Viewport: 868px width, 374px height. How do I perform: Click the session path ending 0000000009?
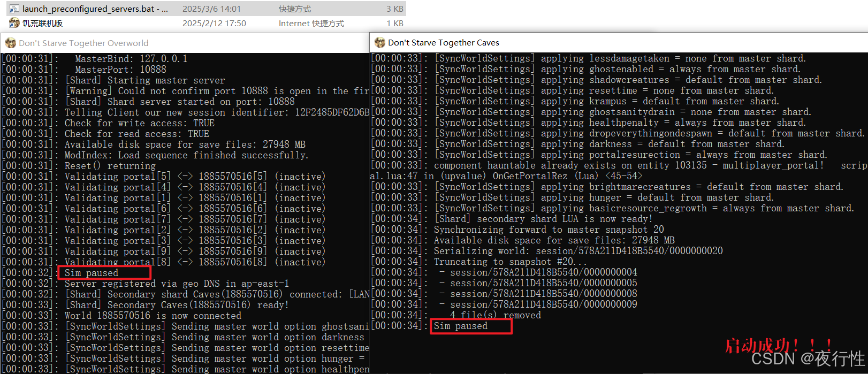tap(544, 304)
